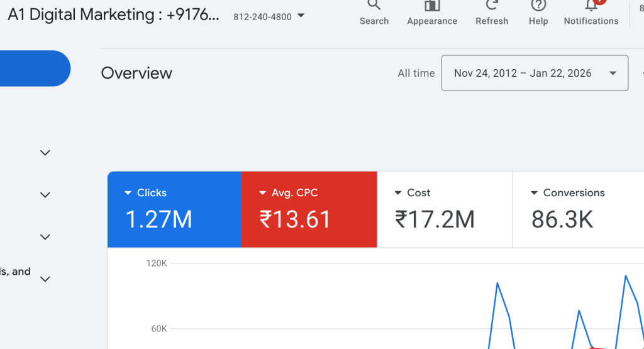Change the Avg. CPC metric via its arrow
The height and width of the screenshot is (349, 644).
[x=263, y=193]
